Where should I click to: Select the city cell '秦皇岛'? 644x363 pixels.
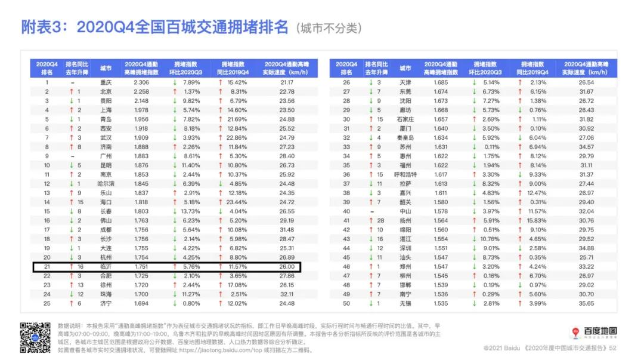tap(405, 138)
